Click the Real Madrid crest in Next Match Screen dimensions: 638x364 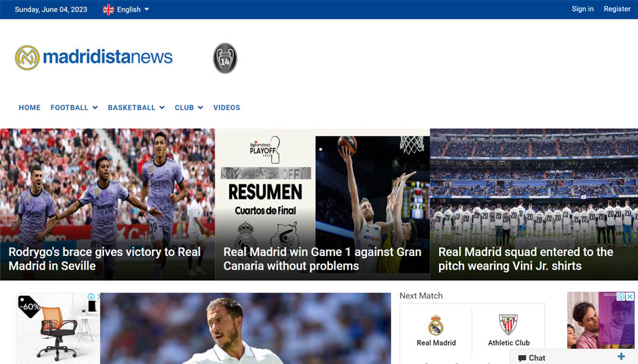436,325
